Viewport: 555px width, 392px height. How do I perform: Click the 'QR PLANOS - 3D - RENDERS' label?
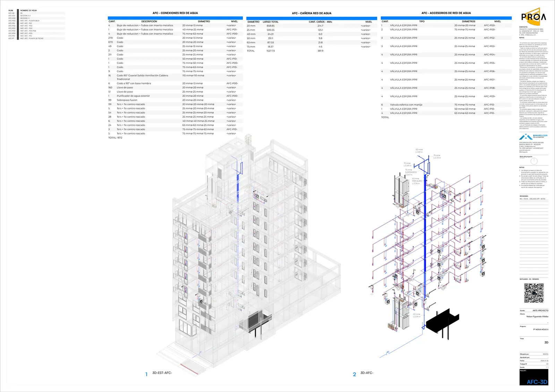(x=529, y=279)
